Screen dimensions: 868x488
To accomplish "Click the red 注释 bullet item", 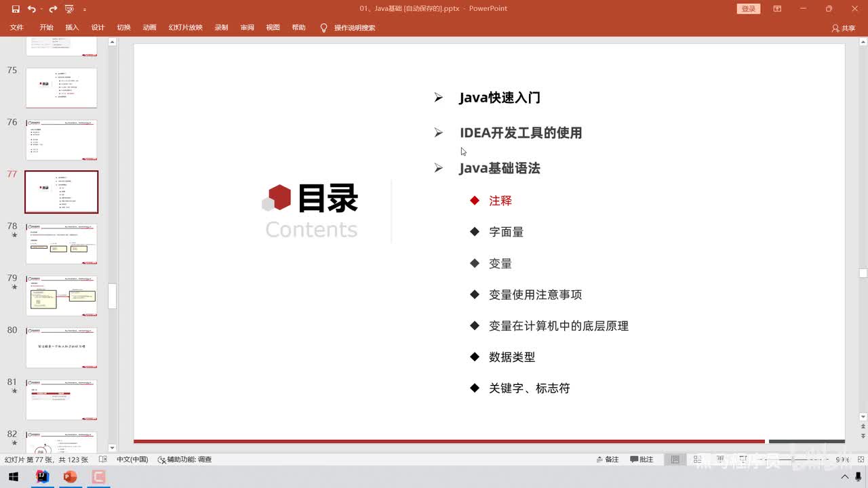I will (x=500, y=201).
